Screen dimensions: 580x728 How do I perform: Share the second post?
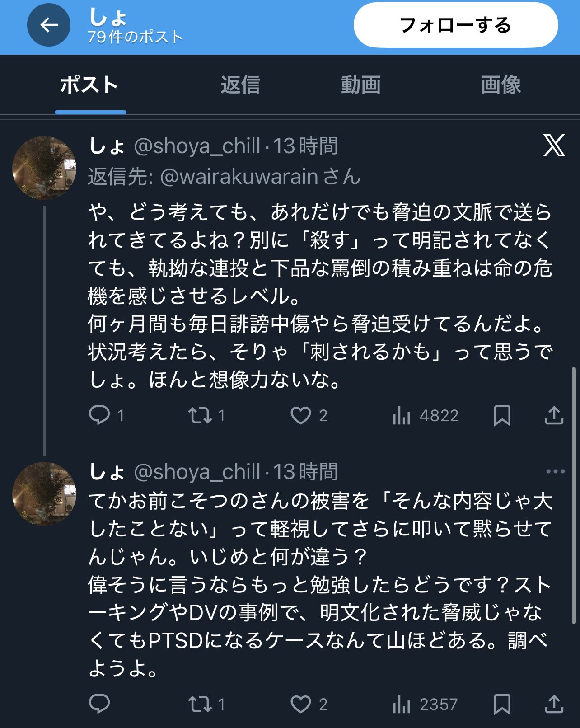[554, 704]
